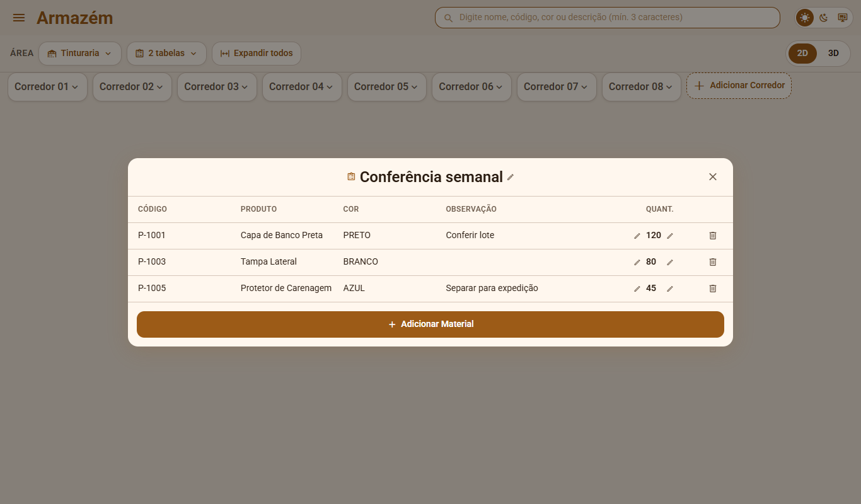The width and height of the screenshot is (861, 504).
Task: Expand Corredor 03 dropdown
Action: tap(217, 87)
